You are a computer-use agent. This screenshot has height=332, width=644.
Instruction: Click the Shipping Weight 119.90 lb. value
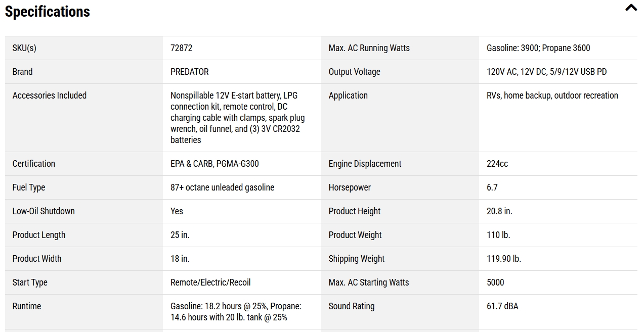click(x=504, y=259)
